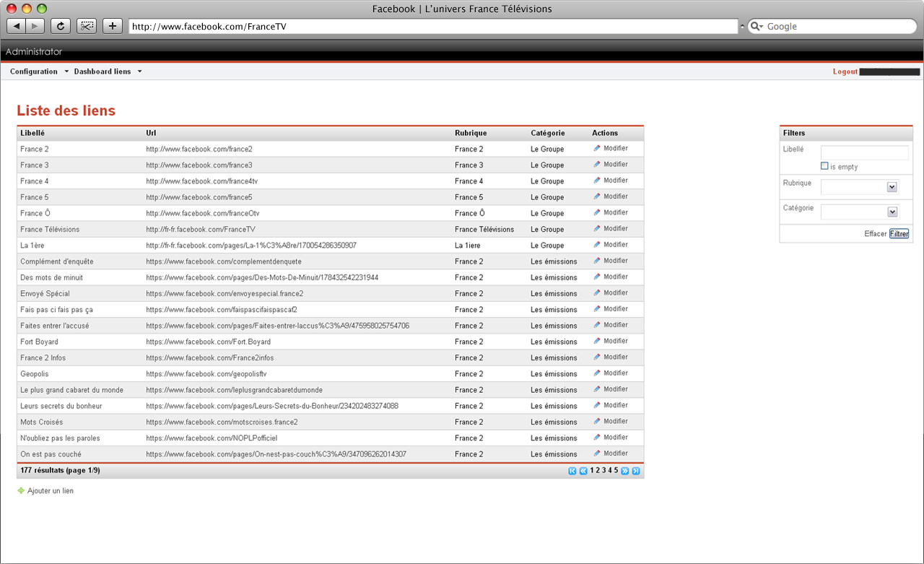Sort the table by Catégorie column header
Image resolution: width=924 pixels, height=564 pixels.
click(548, 133)
